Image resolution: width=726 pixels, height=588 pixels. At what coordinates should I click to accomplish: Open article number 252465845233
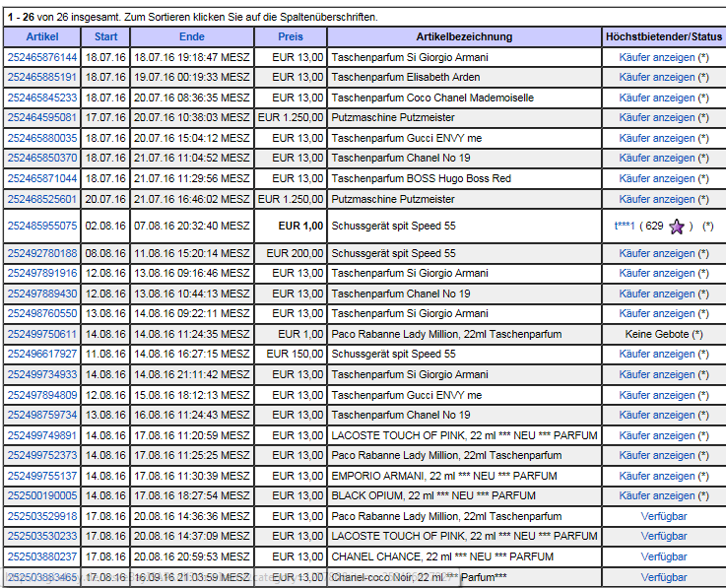(x=42, y=98)
